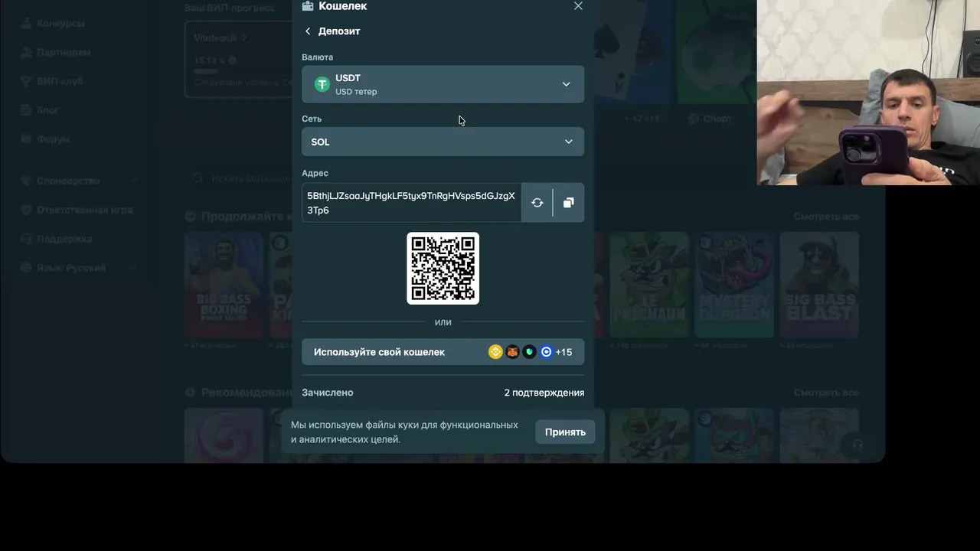The image size is (980, 551).
Task: Open the SOL network dropdown
Action: (x=443, y=142)
